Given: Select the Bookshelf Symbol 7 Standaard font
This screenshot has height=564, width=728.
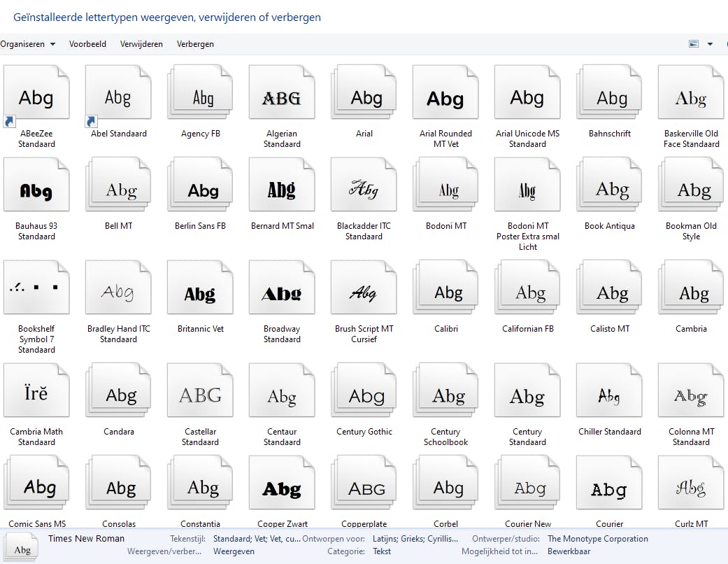Looking at the screenshot, I should pyautogui.click(x=36, y=288).
